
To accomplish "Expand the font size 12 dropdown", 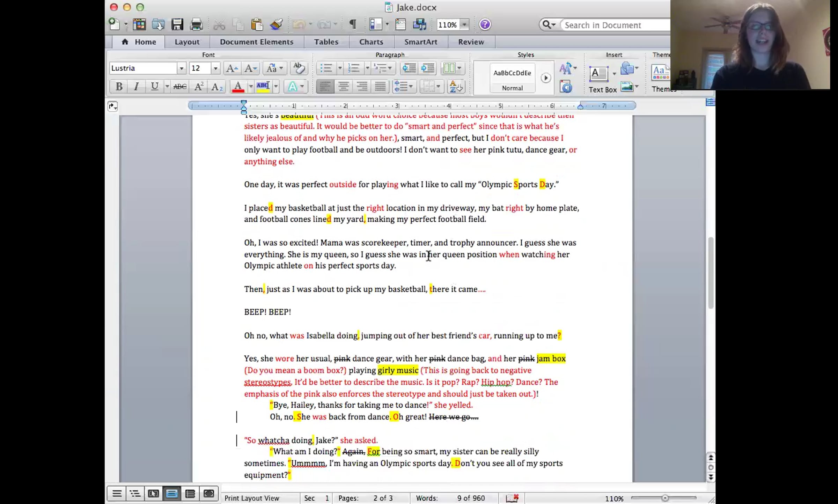I will tap(215, 68).
